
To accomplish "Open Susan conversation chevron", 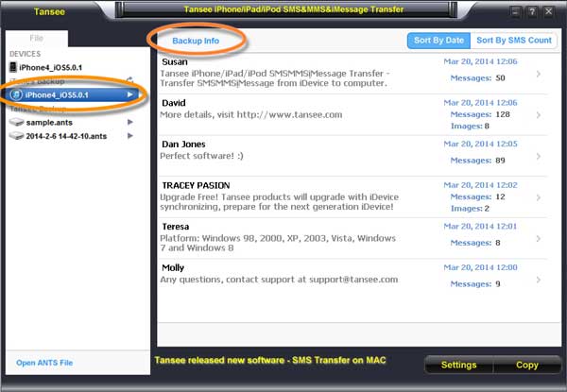I will point(539,74).
